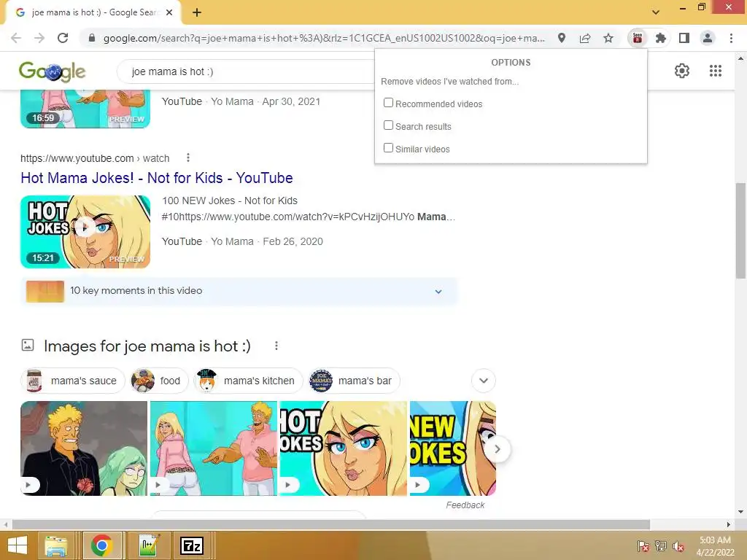Screen dimensions: 747x560
Task: Open the image with pointing man in pink
Action: (x=214, y=448)
